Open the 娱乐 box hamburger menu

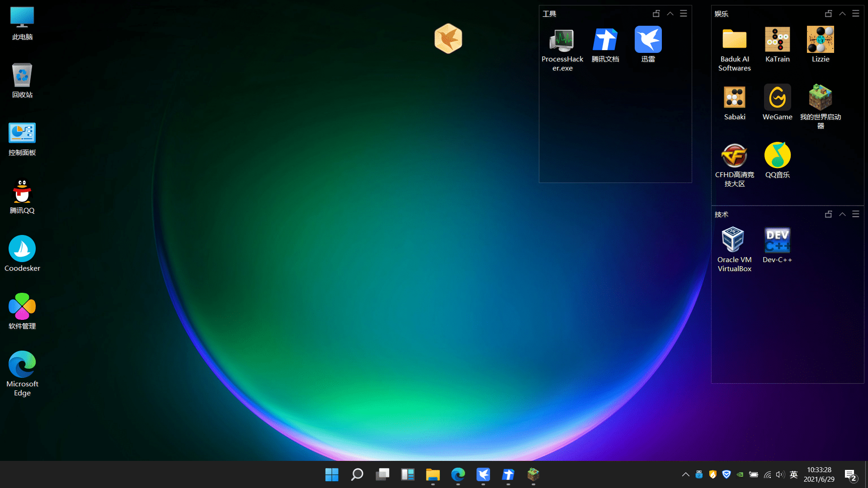pyautogui.click(x=856, y=14)
